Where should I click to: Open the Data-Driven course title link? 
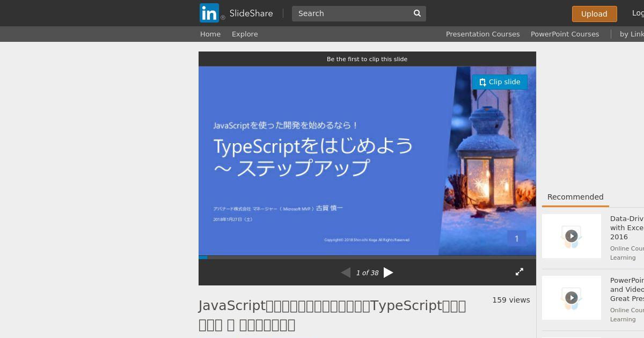click(627, 227)
